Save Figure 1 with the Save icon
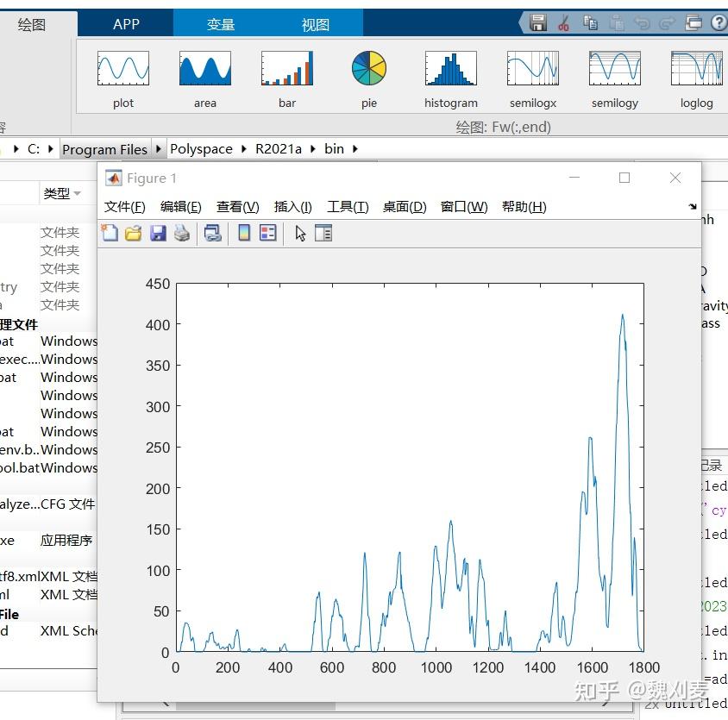The image size is (728, 720). [157, 232]
